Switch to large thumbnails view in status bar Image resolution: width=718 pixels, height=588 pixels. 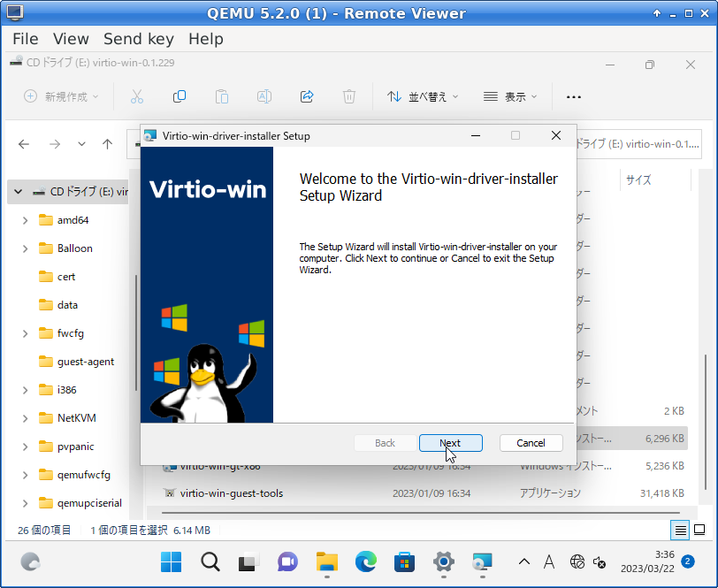point(699,531)
